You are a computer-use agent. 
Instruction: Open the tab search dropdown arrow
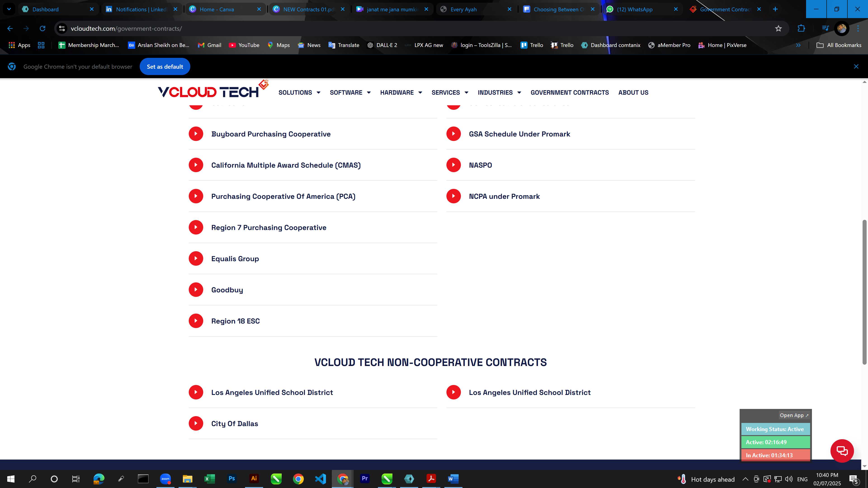[9, 9]
